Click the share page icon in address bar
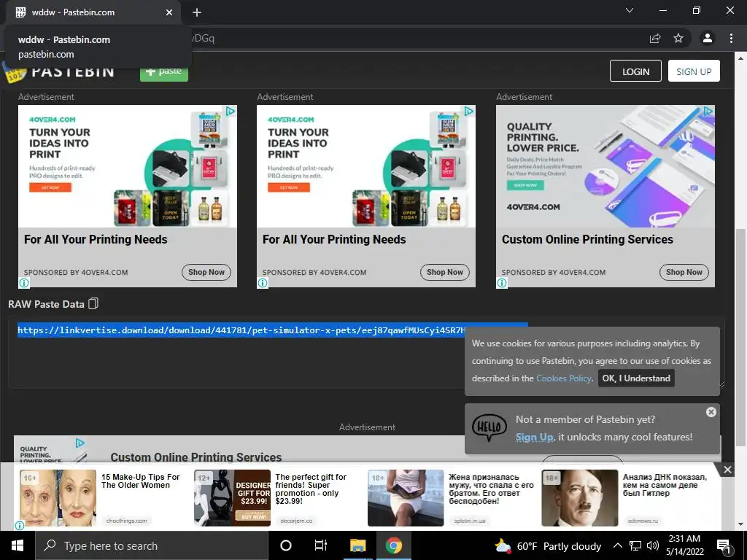This screenshot has height=560, width=747. coord(655,39)
